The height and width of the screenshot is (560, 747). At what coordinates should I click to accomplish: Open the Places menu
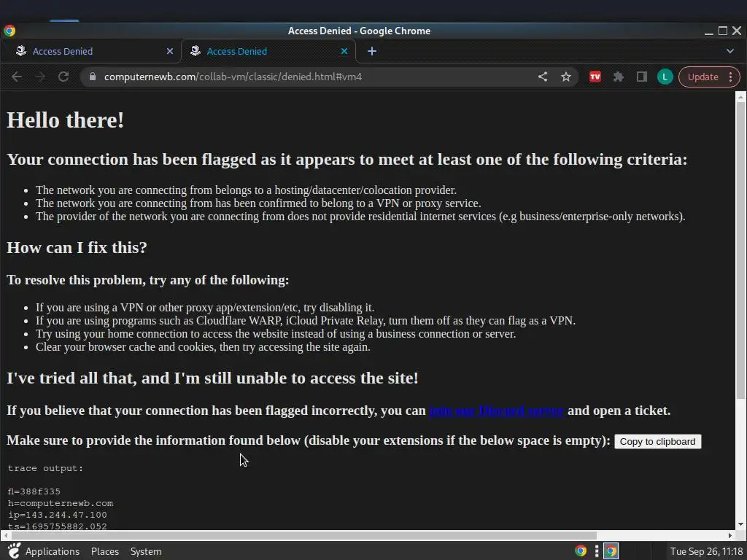click(105, 551)
